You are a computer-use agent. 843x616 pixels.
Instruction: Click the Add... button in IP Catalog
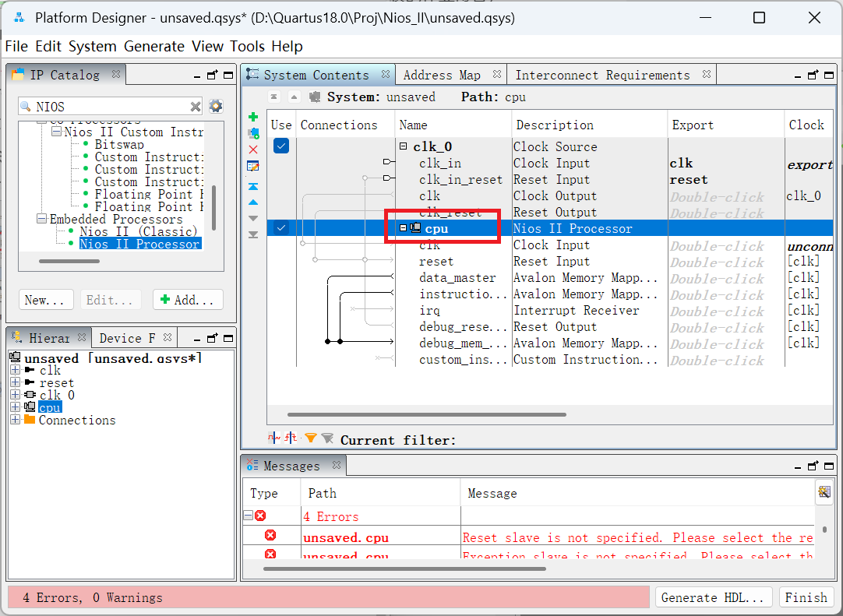188,300
